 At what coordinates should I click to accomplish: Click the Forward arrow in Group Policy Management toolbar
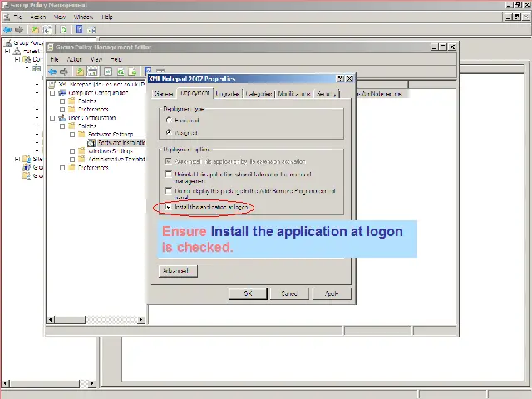coord(20,29)
